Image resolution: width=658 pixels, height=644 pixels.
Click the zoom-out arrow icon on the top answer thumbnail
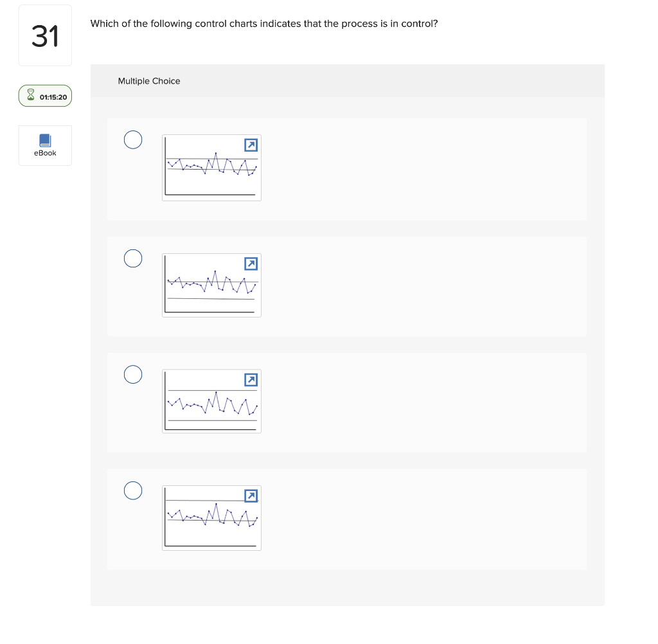(251, 145)
